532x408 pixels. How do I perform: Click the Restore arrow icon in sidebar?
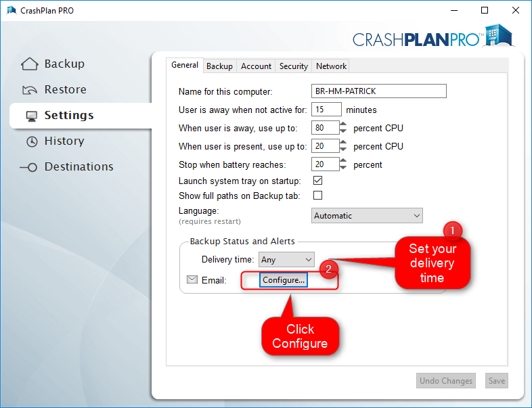click(x=30, y=90)
